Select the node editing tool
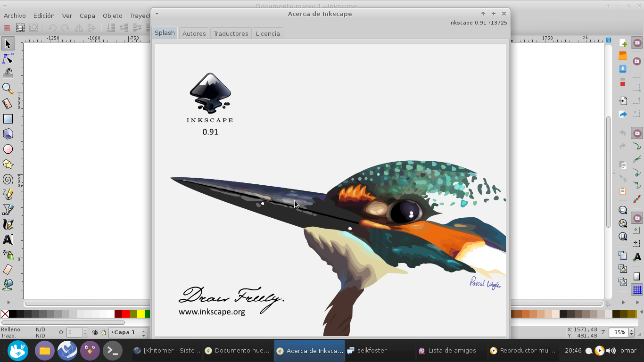Screen dimensions: 644x362 click(x=8, y=58)
